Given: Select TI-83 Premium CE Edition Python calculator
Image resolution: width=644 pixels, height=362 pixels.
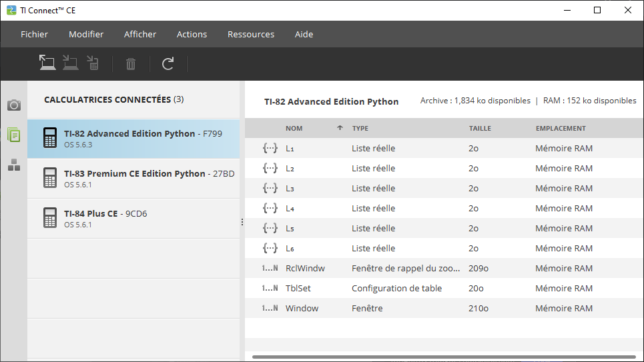Looking at the screenshot, I should 133,179.
